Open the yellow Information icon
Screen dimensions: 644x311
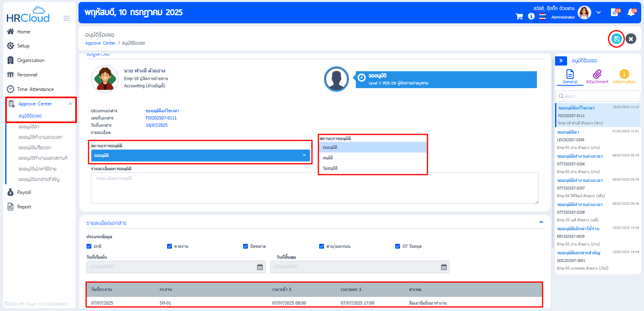pos(624,74)
